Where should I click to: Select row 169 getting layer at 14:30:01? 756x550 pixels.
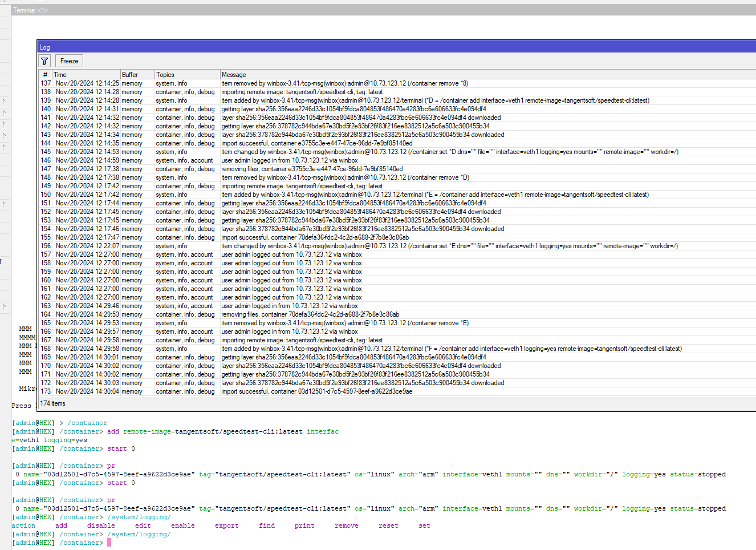(x=397, y=357)
